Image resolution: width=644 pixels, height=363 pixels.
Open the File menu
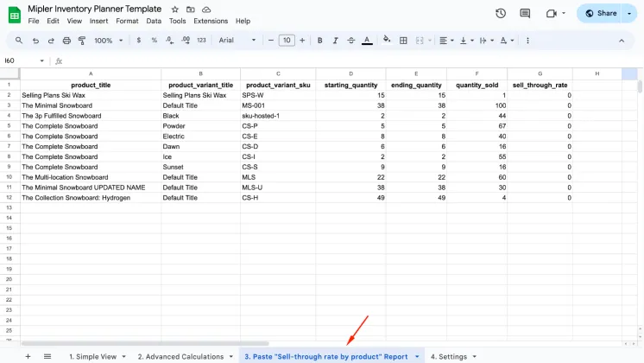(34, 21)
